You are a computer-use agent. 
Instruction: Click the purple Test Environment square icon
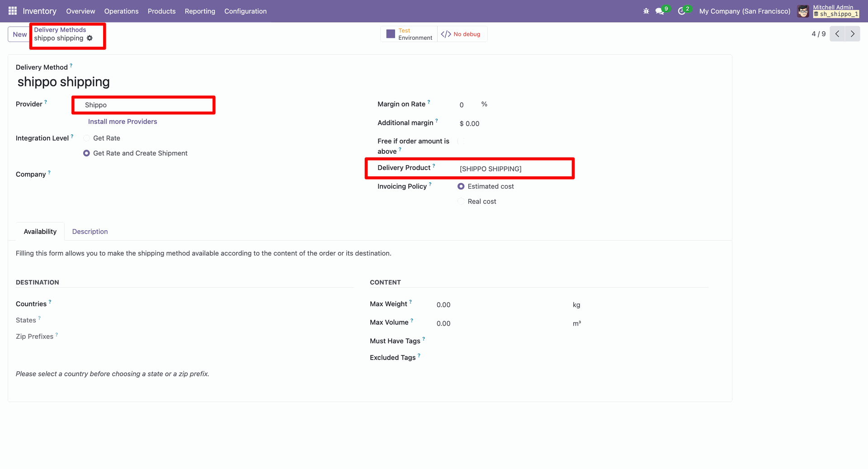click(x=391, y=34)
